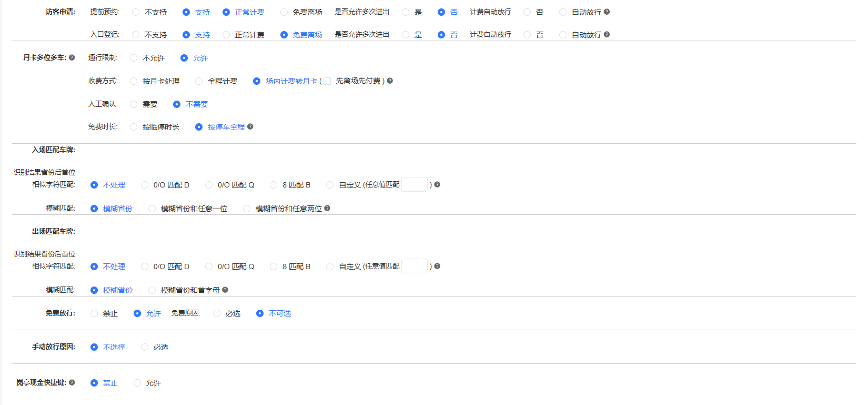Select 不支持 for 提前预约
This screenshot has width=868, height=405.
(x=136, y=12)
